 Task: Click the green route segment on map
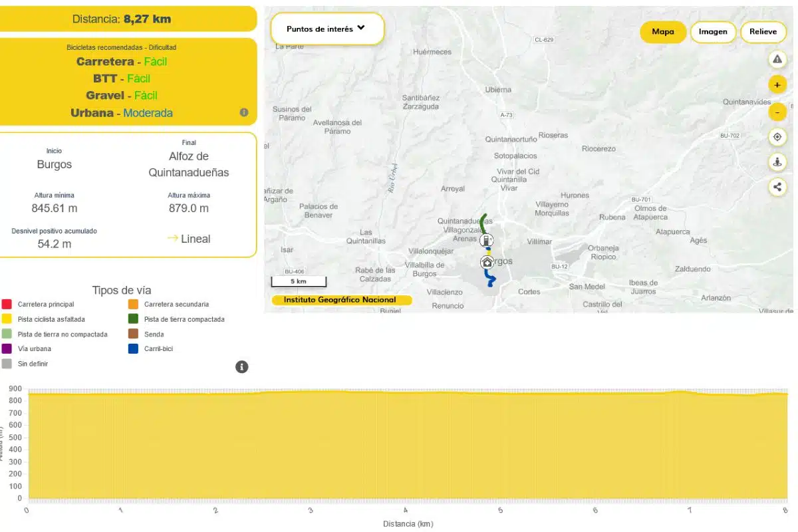[483, 220]
